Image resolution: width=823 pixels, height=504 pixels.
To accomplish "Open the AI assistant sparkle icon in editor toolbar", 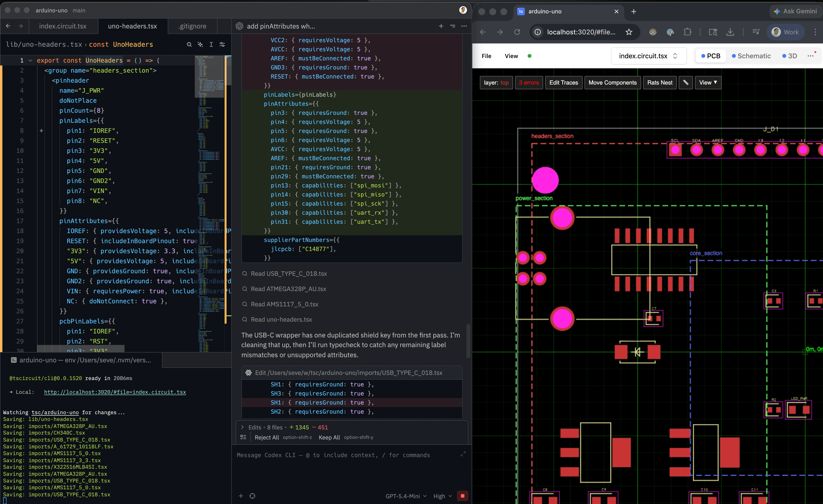I will (x=200, y=44).
